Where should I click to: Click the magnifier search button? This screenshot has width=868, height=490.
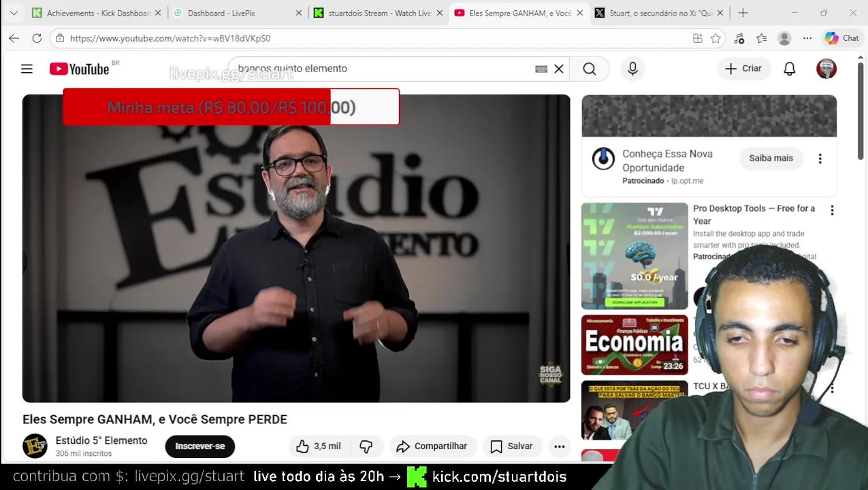click(x=590, y=69)
